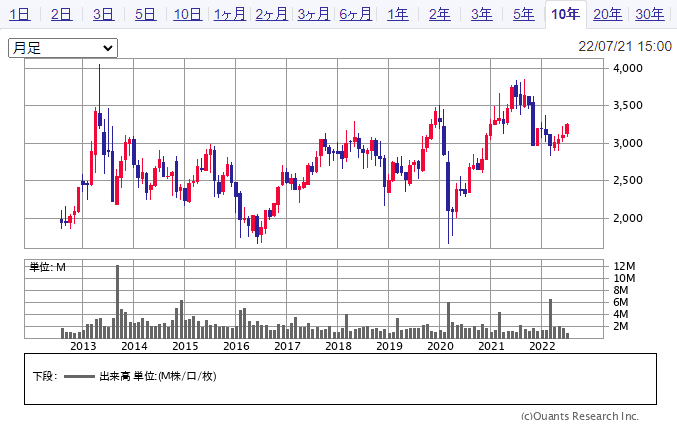The width and height of the screenshot is (677, 426).
Task: Click the 2016 year axis label
Action: click(x=236, y=346)
